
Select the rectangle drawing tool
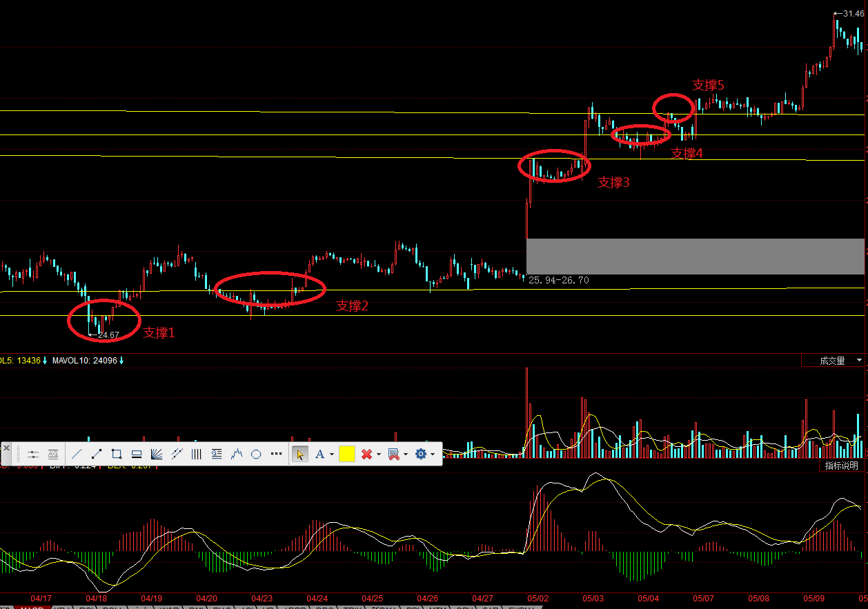coord(117,454)
